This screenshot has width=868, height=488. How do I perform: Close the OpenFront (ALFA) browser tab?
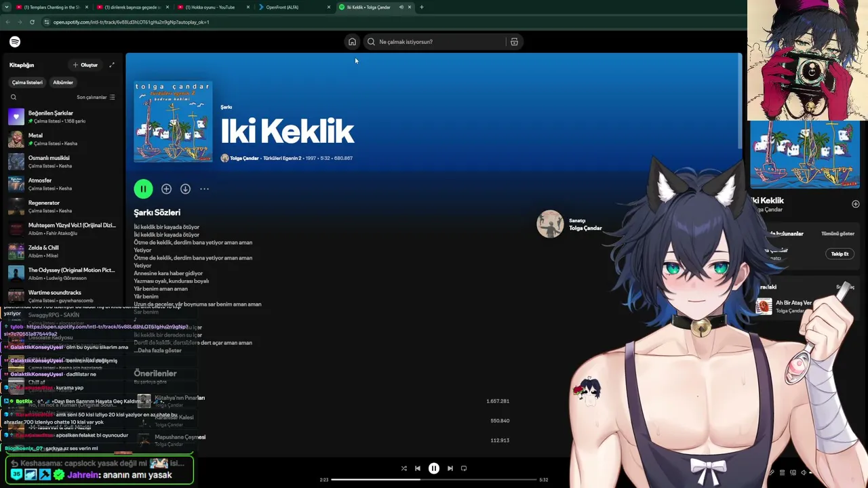point(329,7)
